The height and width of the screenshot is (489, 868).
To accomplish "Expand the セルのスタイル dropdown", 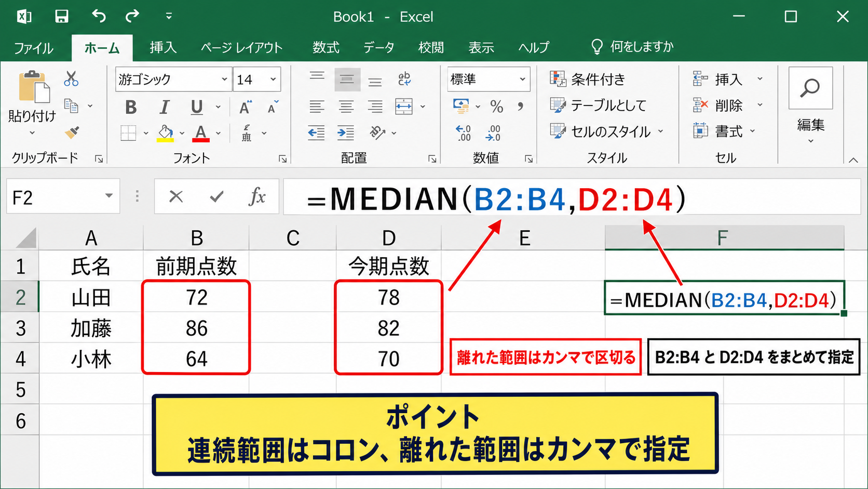I will tap(661, 131).
